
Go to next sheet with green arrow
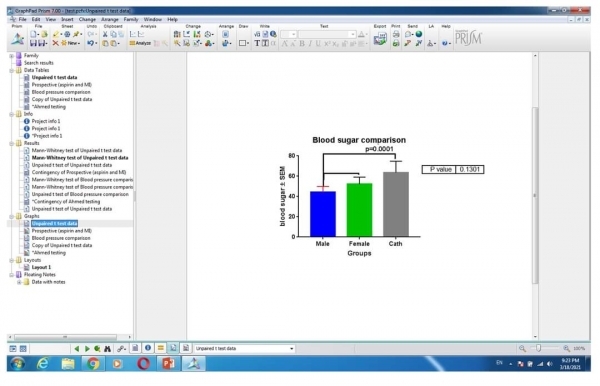point(87,349)
